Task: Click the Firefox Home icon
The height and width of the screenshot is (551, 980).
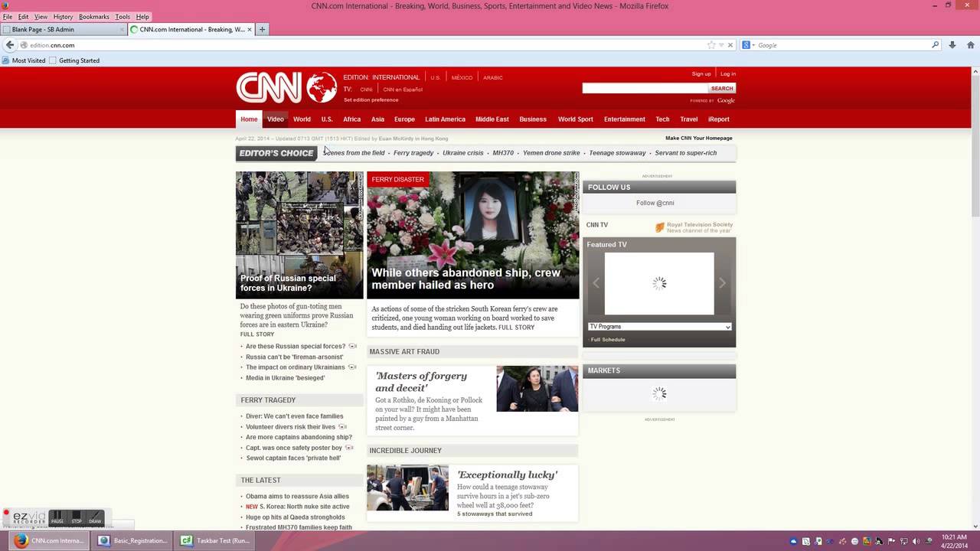Action: point(970,45)
